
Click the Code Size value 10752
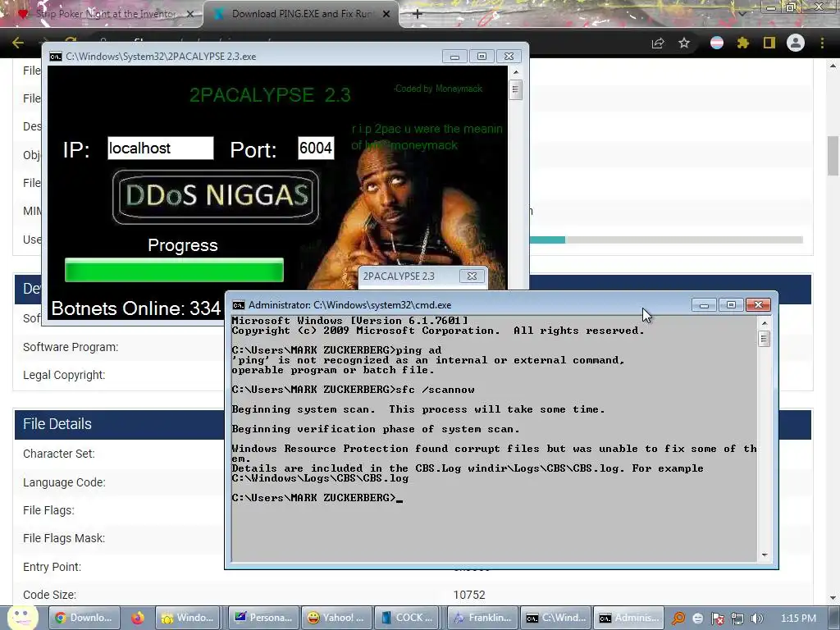click(x=469, y=595)
